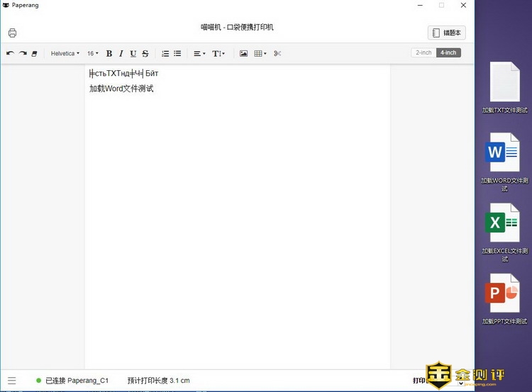Viewport: 532px width, 392px height.
Task: Select the 4-inch paper width
Action: [x=448, y=52]
